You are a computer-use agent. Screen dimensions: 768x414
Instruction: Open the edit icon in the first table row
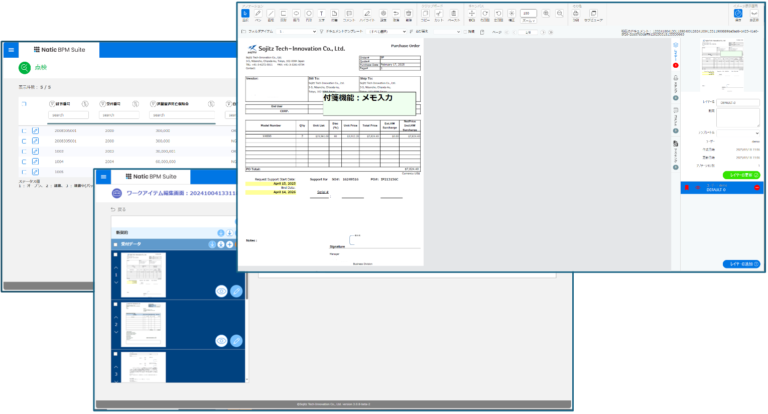tap(36, 130)
